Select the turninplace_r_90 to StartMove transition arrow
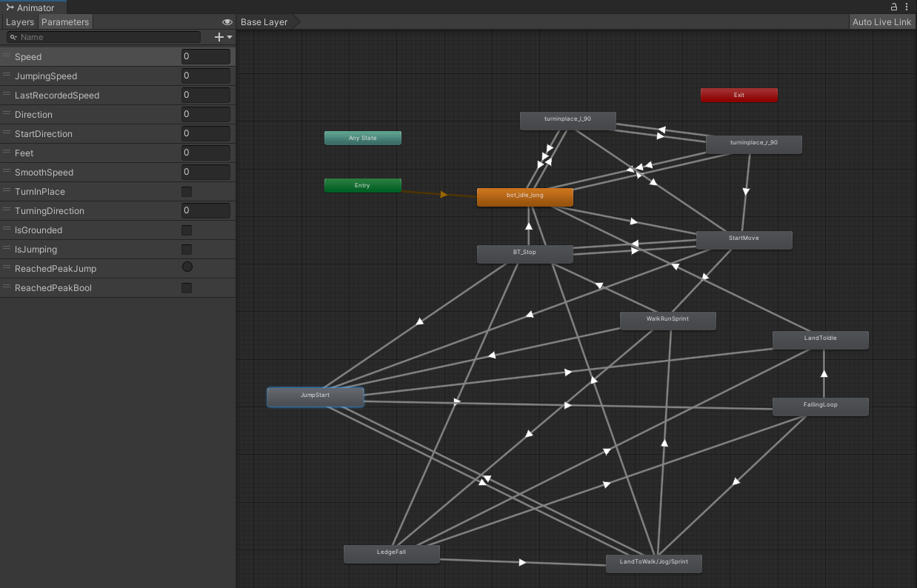The width and height of the screenshot is (917, 588). click(x=746, y=192)
